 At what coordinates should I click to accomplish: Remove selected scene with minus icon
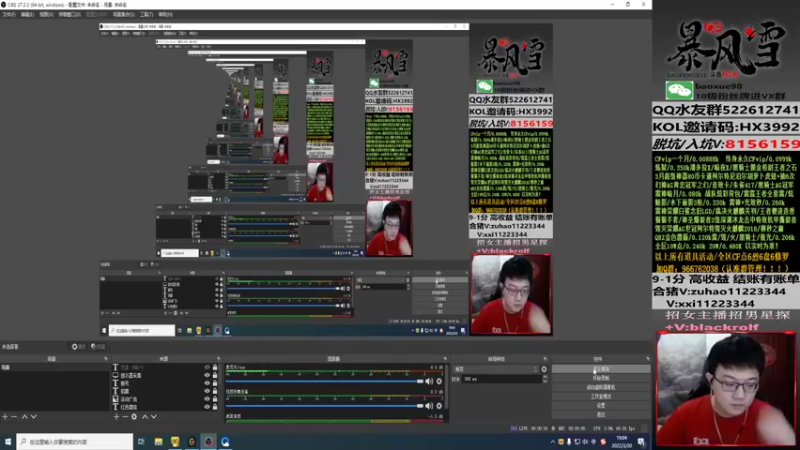pyautogui.click(x=14, y=417)
